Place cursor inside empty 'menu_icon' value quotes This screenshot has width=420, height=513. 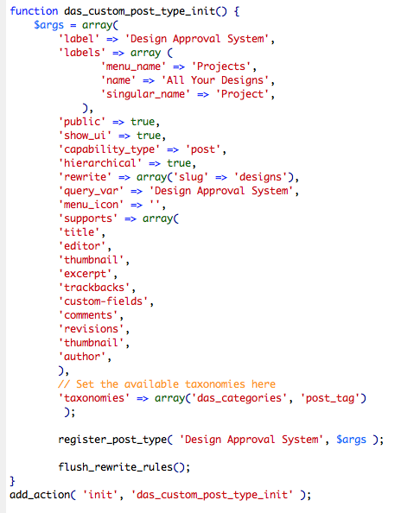coord(155,205)
